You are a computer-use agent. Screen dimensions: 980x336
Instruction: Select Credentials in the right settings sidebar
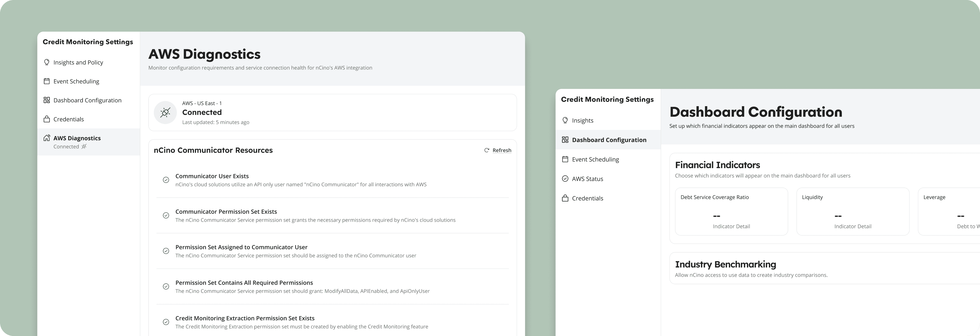(x=587, y=198)
